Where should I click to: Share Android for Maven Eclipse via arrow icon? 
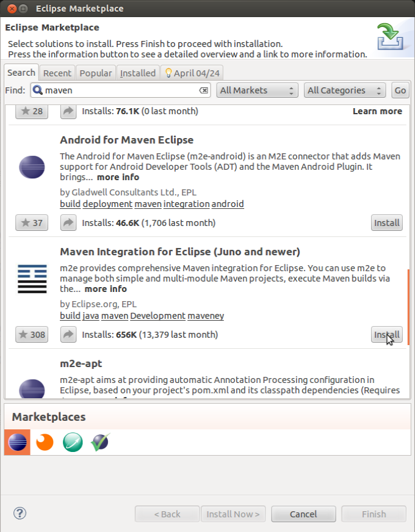(68, 223)
